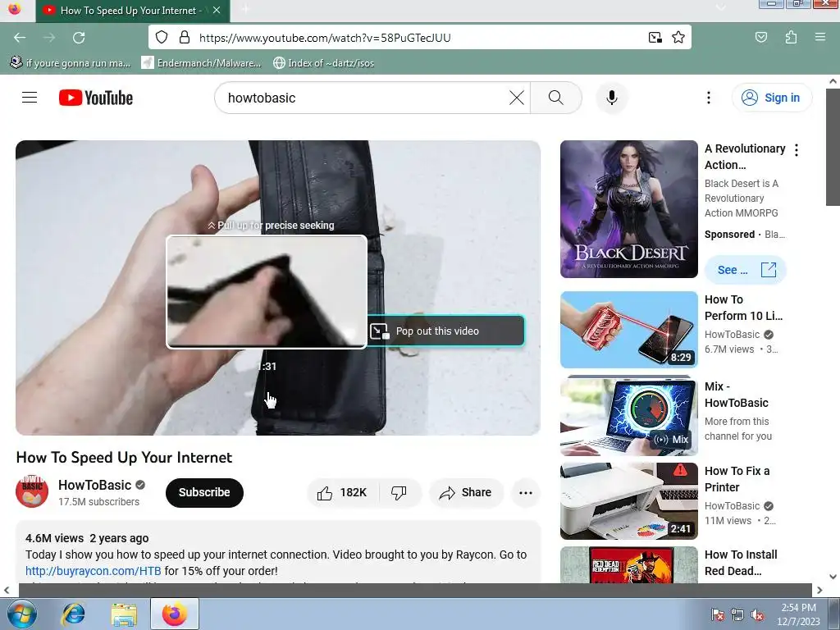
Task: Open the tracking protection shield icon
Action: tap(162, 37)
